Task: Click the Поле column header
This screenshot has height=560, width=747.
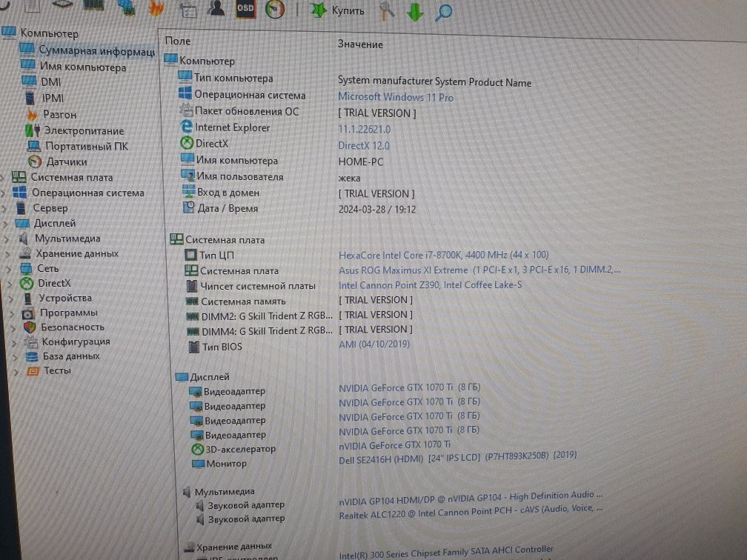Action: (178, 41)
